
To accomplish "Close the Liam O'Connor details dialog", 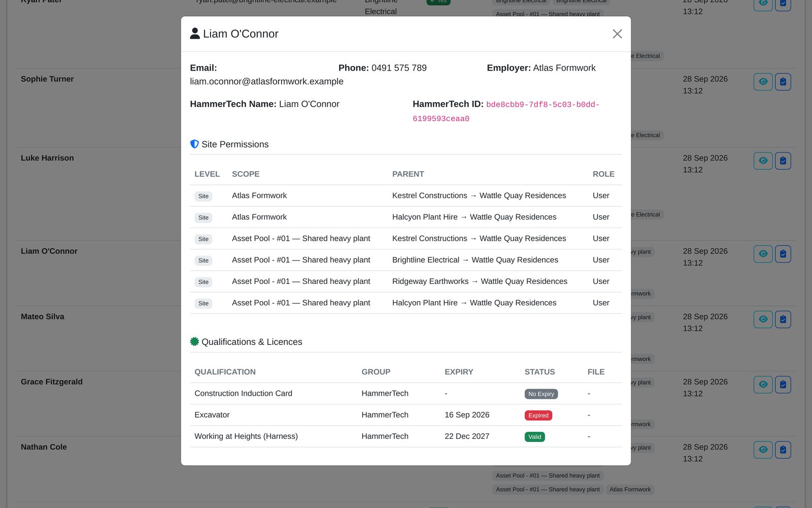I will pyautogui.click(x=617, y=34).
